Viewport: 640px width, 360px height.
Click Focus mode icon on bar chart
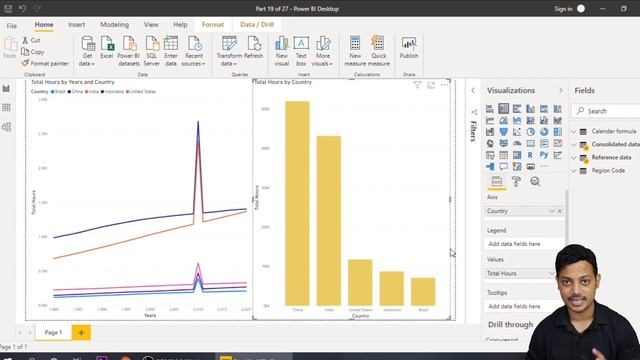[x=431, y=85]
